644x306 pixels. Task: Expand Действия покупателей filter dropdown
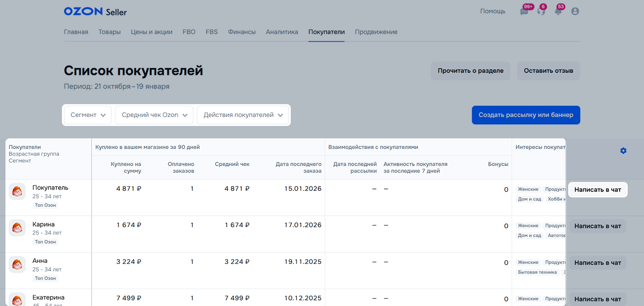[243, 115]
